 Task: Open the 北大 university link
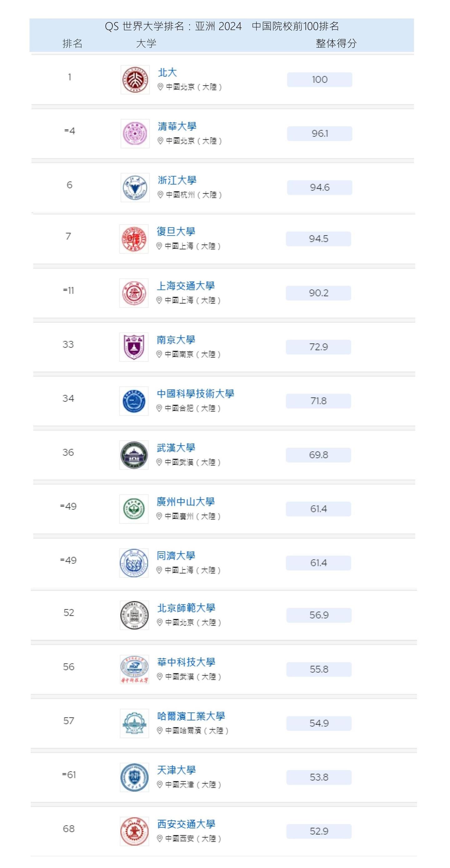click(167, 72)
